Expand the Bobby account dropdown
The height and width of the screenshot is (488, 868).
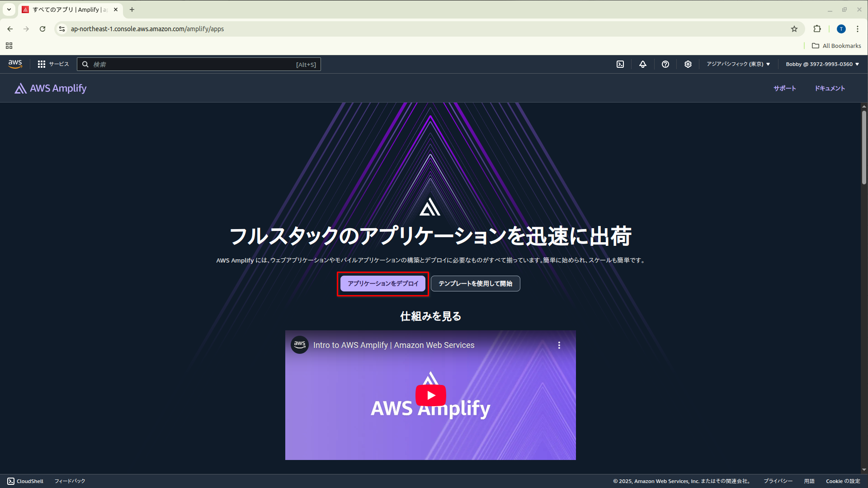[x=822, y=64]
